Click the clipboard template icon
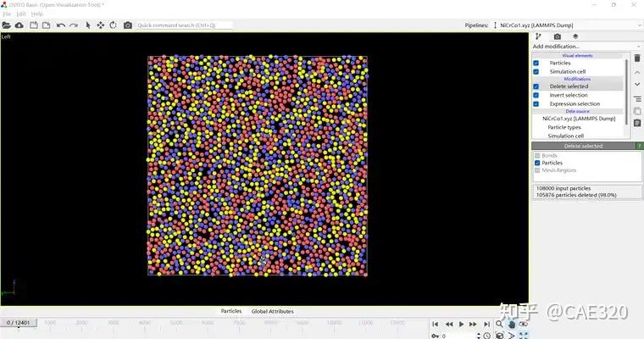This screenshot has width=644, height=339. point(637,123)
